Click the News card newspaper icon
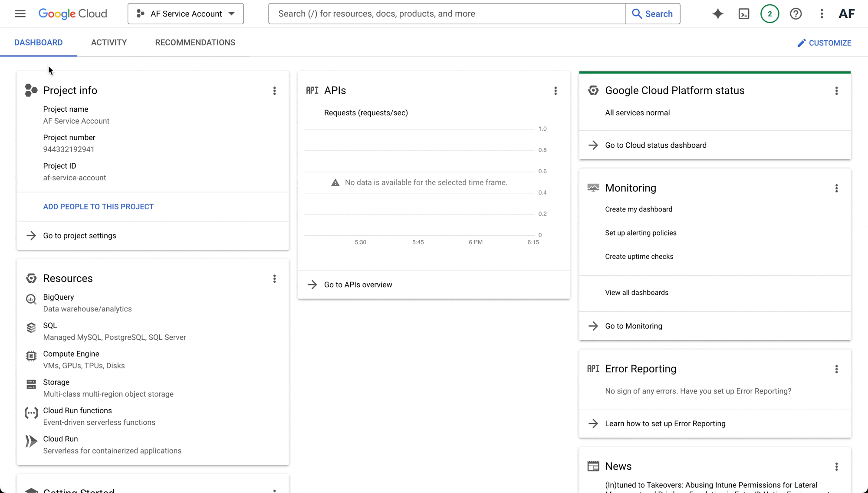Viewport: 868px width, 493px height. pos(593,466)
